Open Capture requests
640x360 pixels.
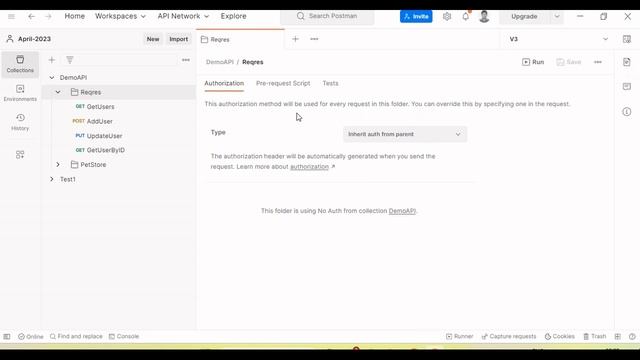[x=509, y=337]
